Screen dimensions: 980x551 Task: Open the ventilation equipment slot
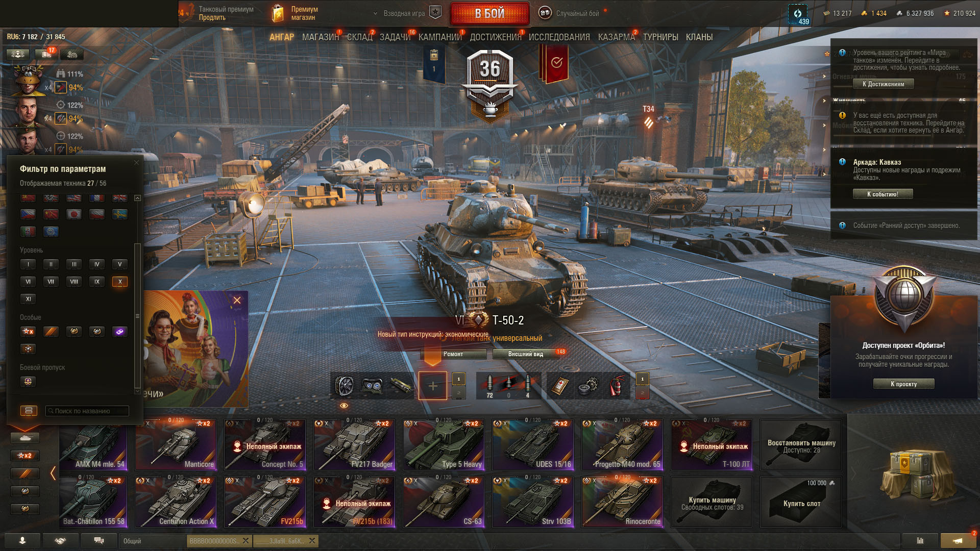click(x=345, y=386)
